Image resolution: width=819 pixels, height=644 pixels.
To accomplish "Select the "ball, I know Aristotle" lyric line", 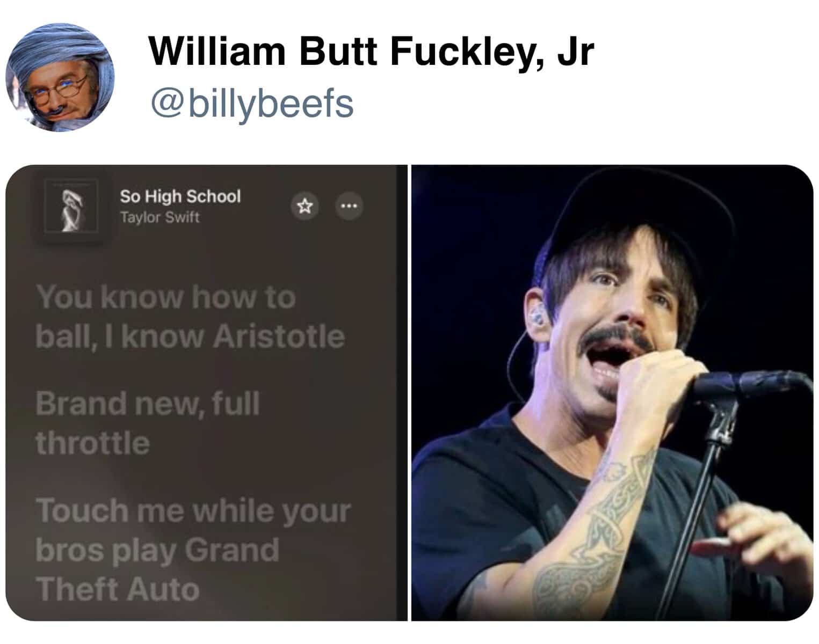I will coord(190,336).
